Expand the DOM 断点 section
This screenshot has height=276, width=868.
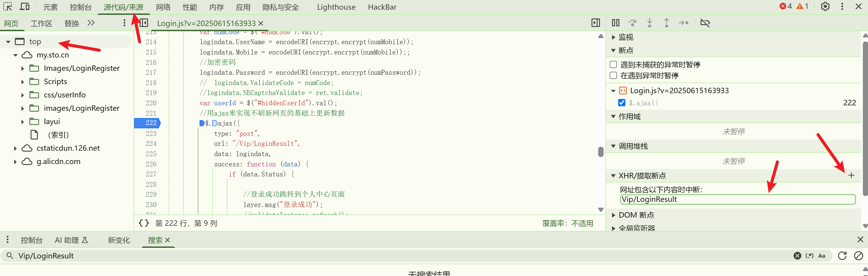coord(613,215)
